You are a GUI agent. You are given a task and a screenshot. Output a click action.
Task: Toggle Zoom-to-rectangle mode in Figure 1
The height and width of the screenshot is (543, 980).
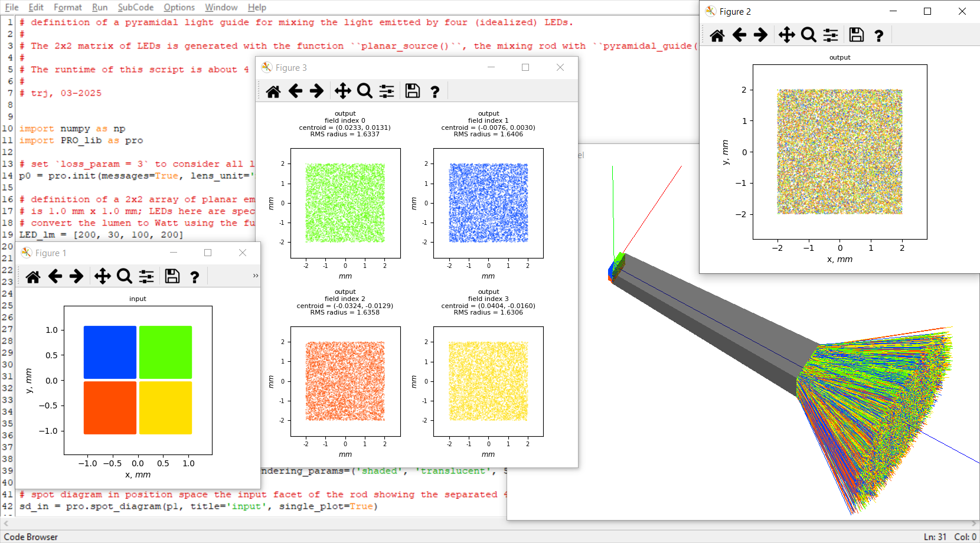(125, 277)
